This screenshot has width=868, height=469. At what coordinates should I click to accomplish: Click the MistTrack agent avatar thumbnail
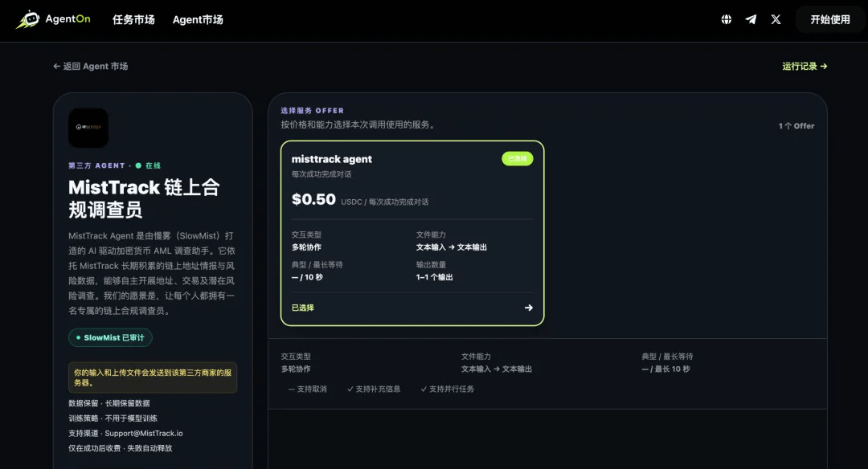click(x=88, y=128)
